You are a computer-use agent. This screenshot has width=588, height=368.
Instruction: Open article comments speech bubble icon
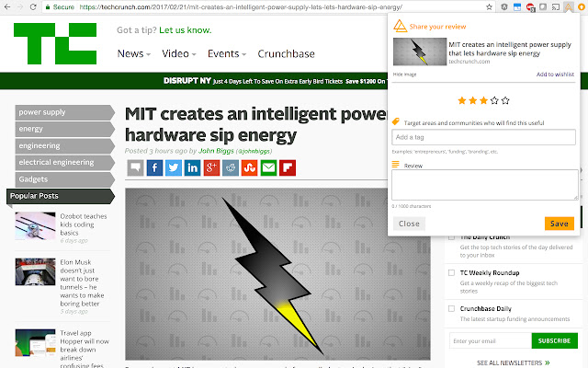tap(135, 167)
